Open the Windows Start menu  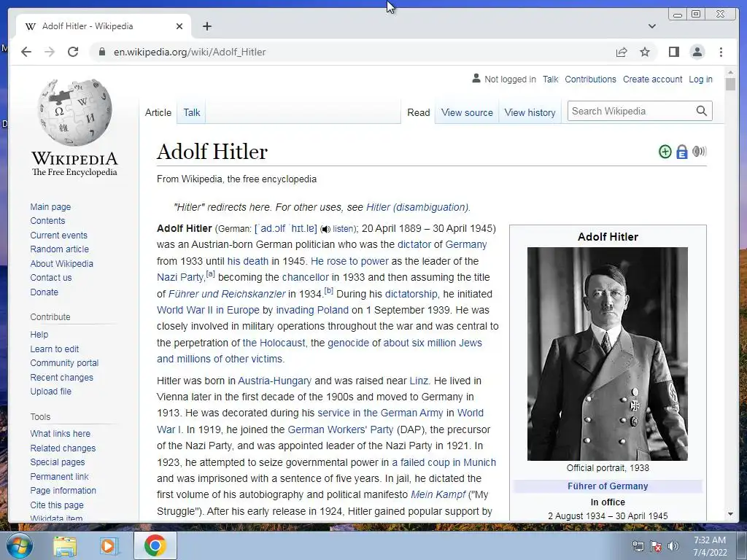(20, 545)
